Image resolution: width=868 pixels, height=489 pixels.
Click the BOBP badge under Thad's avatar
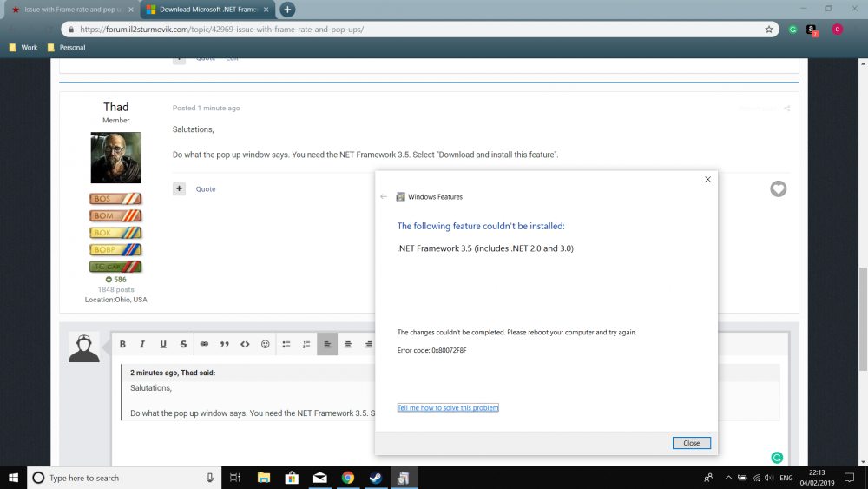[x=115, y=250]
